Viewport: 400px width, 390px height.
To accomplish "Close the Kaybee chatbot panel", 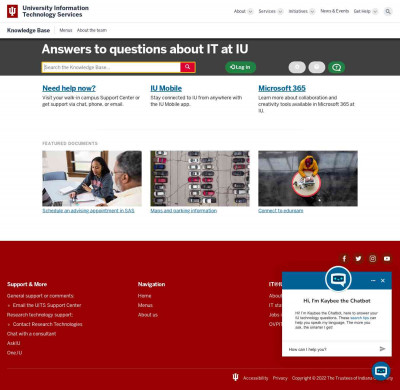I will [x=383, y=281].
